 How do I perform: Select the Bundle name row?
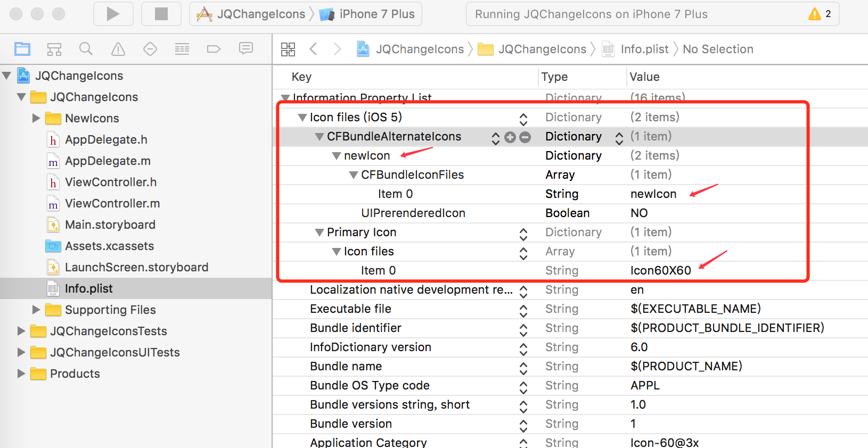[x=570, y=366]
